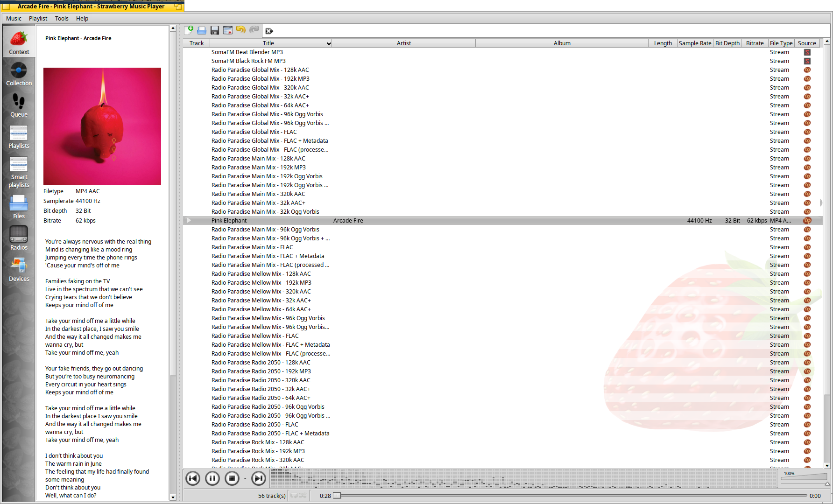833x504 pixels.
Task: Open Smart playlists in sidebar
Action: pyautogui.click(x=19, y=172)
